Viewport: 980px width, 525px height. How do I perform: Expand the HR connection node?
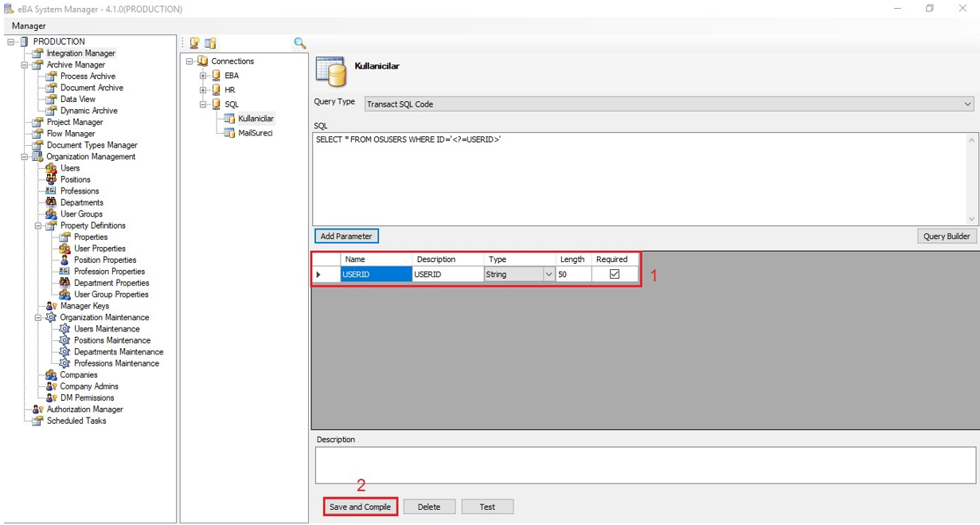click(x=203, y=90)
